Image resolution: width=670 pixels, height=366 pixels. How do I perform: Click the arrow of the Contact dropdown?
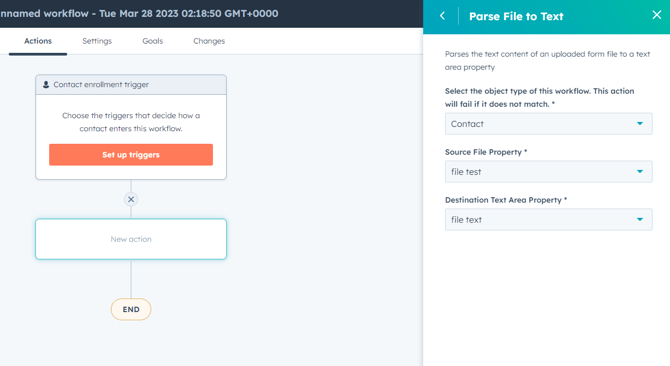coord(640,124)
